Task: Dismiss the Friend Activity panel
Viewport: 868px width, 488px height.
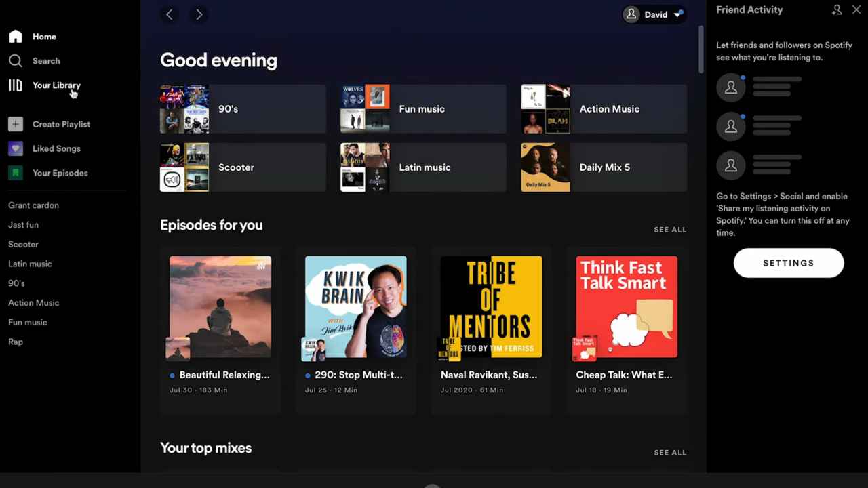Action: (x=856, y=9)
